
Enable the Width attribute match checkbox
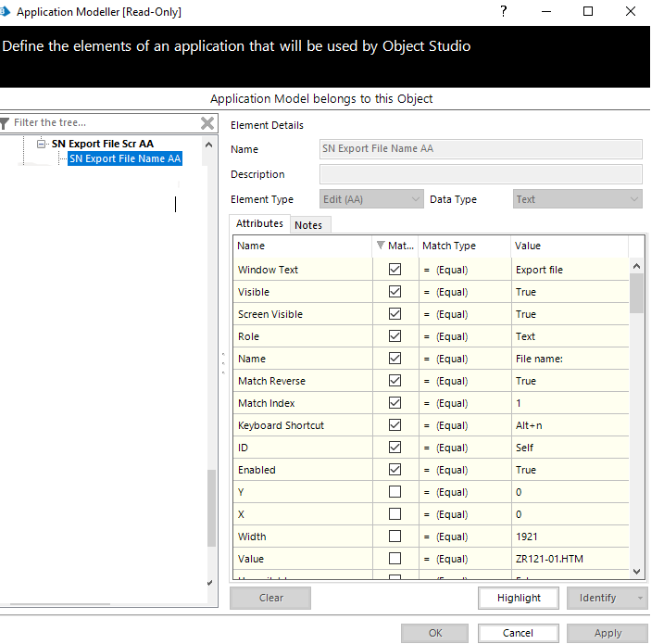395,537
